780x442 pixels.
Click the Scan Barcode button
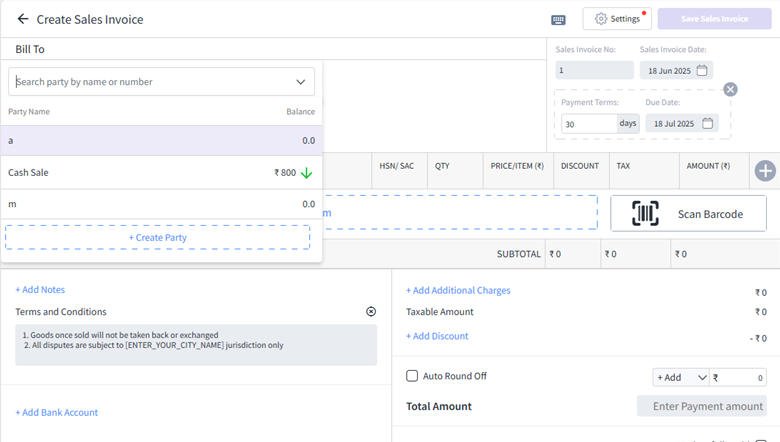688,214
